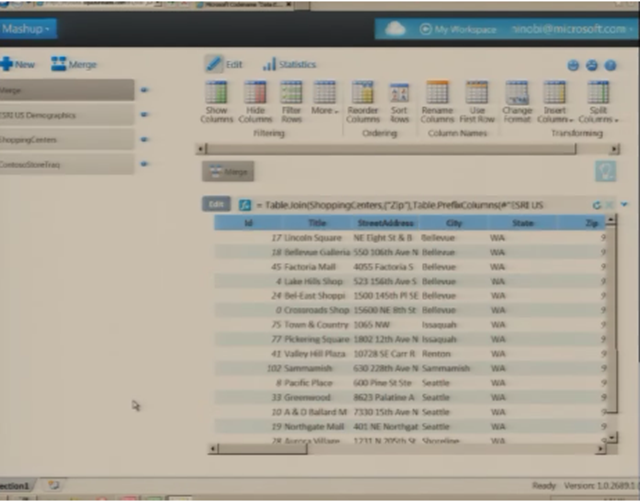Image resolution: width=640 pixels, height=502 pixels.
Task: Open My Workspace link
Action: 458,29
